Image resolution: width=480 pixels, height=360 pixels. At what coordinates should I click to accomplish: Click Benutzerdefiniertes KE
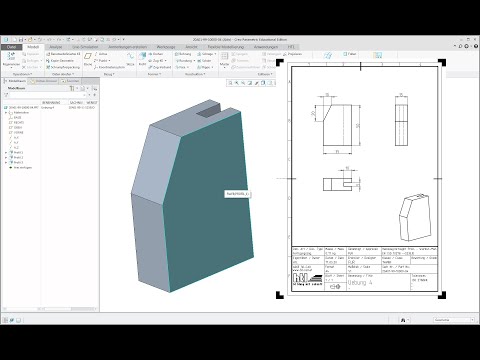63,54
